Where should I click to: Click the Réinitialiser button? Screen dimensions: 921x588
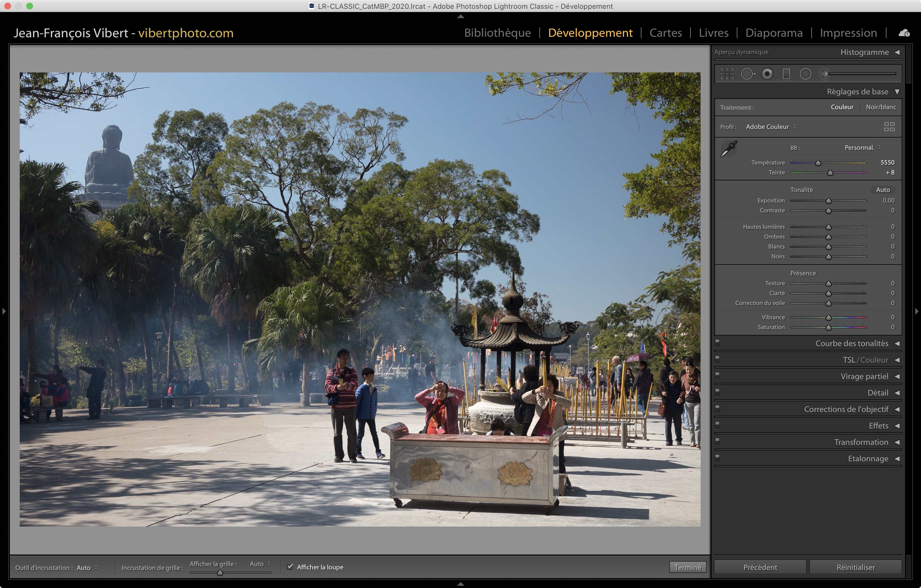pyautogui.click(x=855, y=567)
